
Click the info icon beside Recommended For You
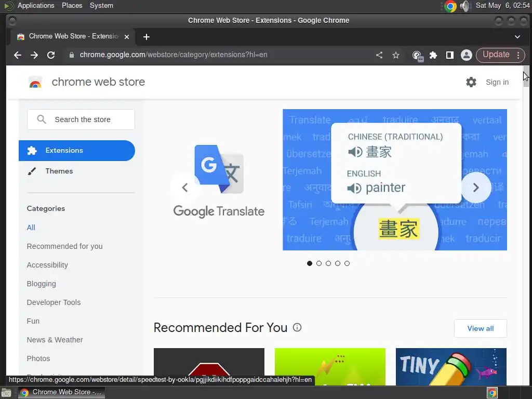point(297,327)
